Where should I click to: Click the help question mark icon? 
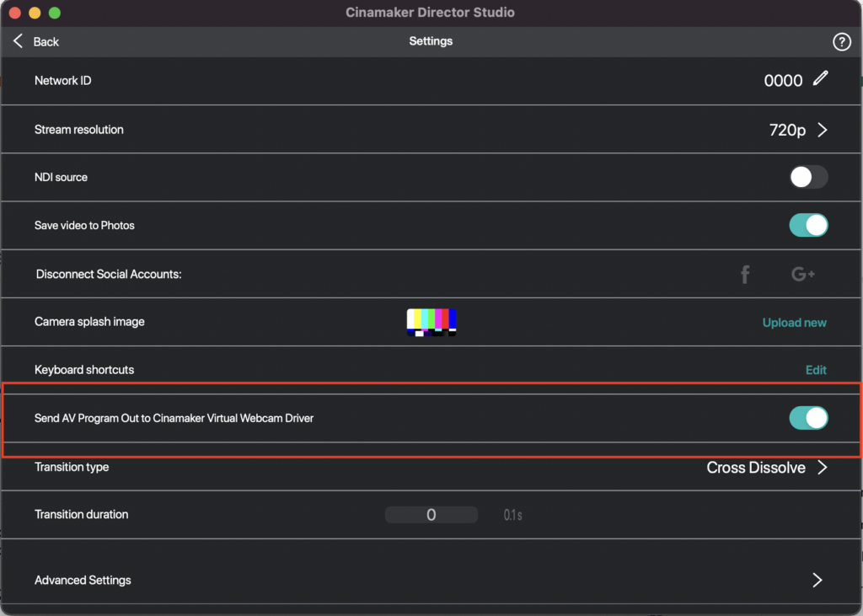point(841,42)
